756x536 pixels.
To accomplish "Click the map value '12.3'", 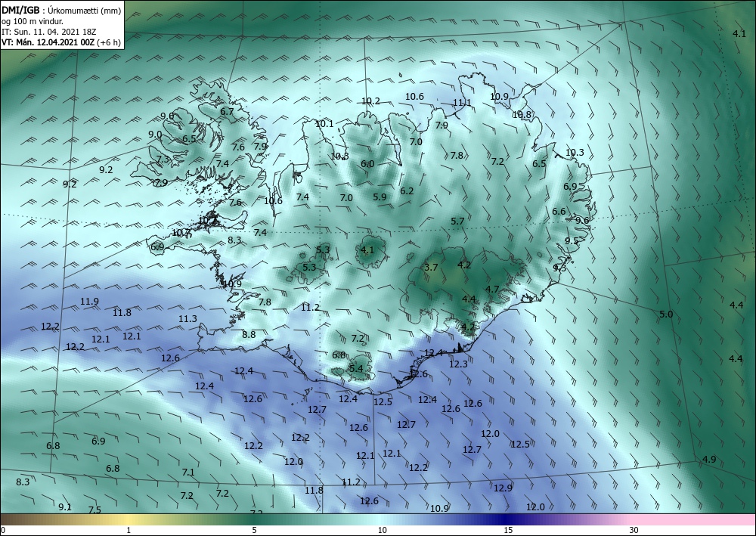I will [458, 364].
